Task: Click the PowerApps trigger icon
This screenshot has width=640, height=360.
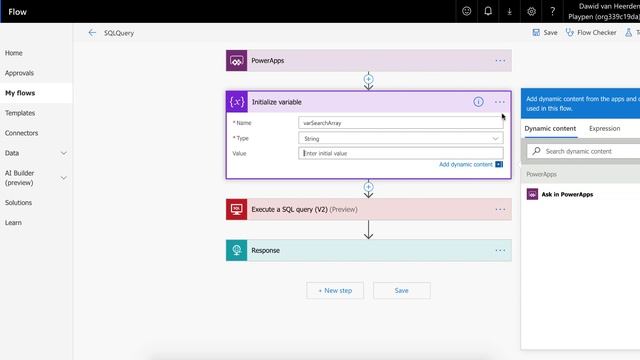Action: 236,60
